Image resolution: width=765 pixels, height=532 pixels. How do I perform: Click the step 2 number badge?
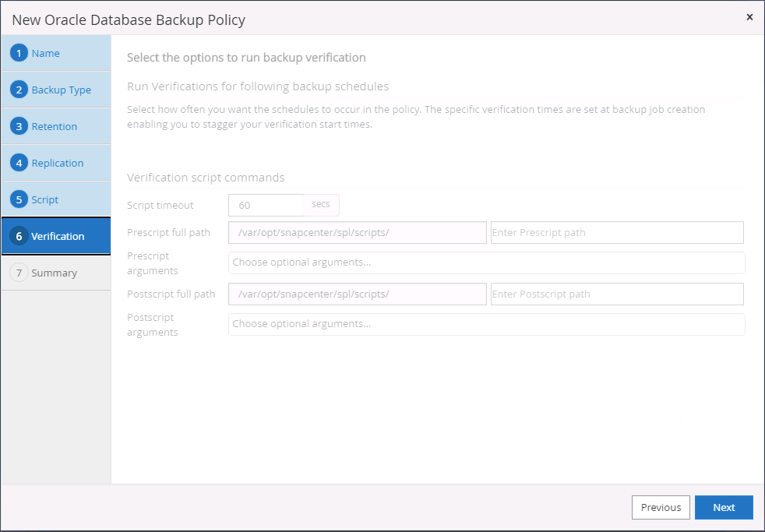[19, 90]
